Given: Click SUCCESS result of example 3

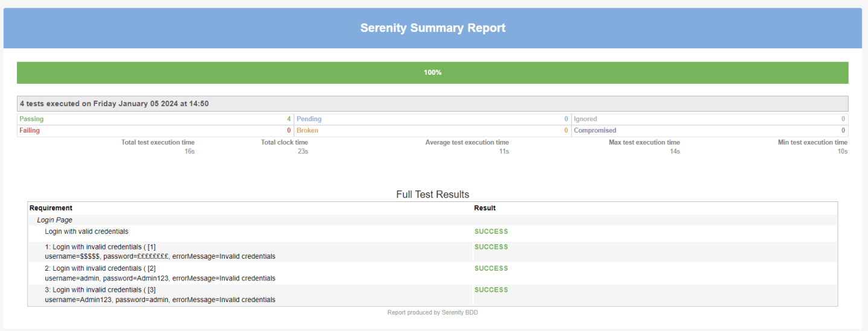Looking at the screenshot, I should [x=491, y=290].
